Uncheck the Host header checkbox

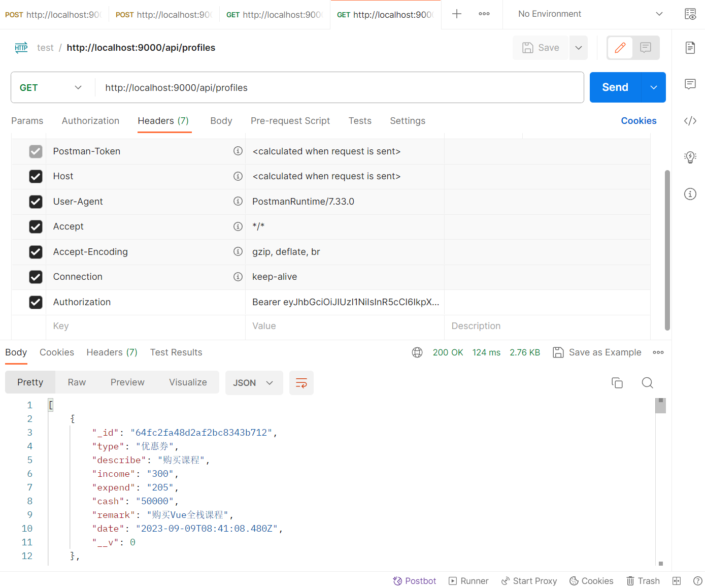coord(36,176)
